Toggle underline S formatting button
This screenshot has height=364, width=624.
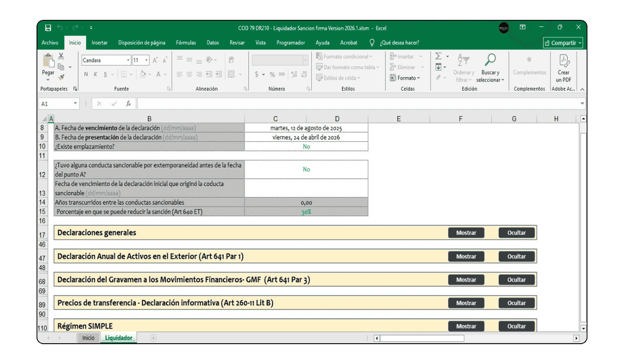(105, 74)
